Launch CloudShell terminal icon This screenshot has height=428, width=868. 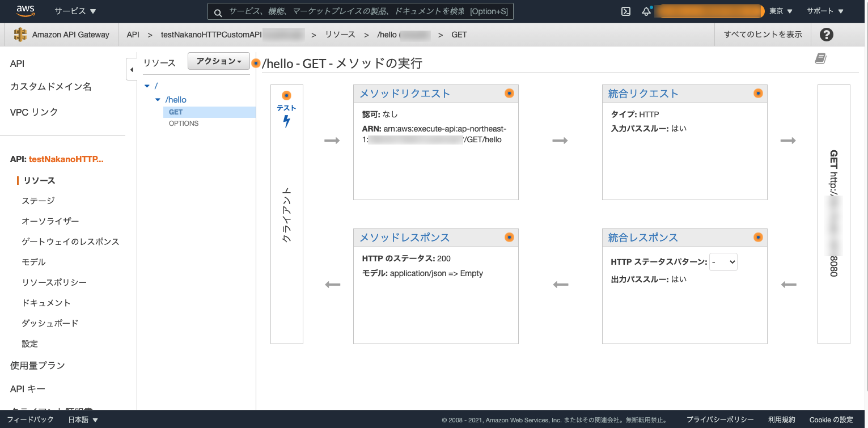tap(625, 11)
